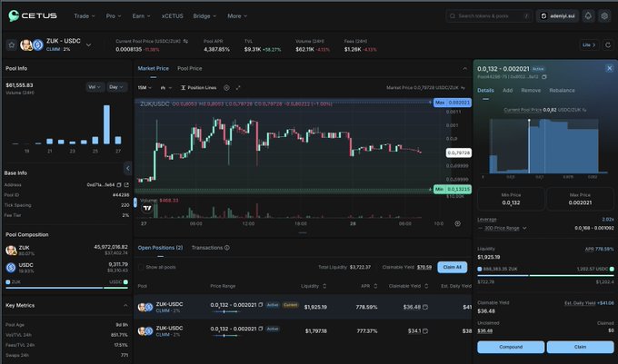618x364 pixels.
Task: Open chart indicator settings target icon
Action: coord(226,88)
